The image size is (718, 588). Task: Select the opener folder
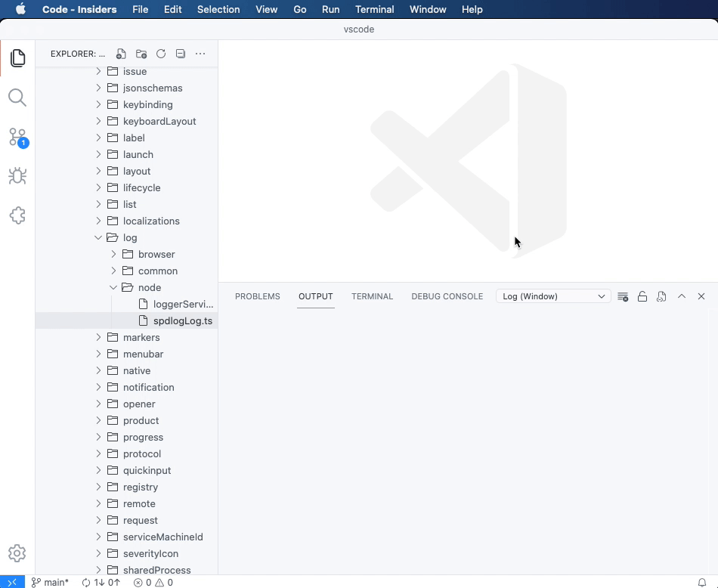pos(127,404)
